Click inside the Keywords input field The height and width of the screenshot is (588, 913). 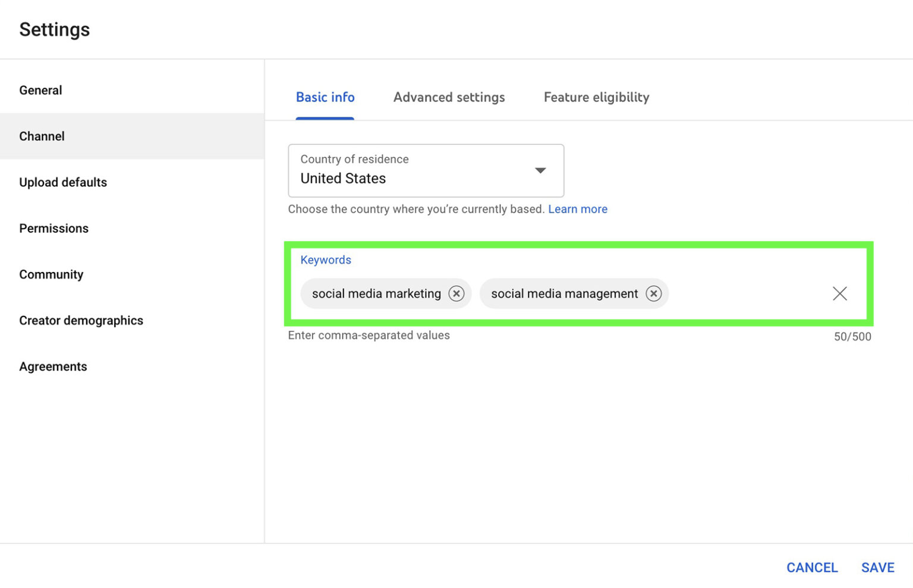click(x=743, y=293)
